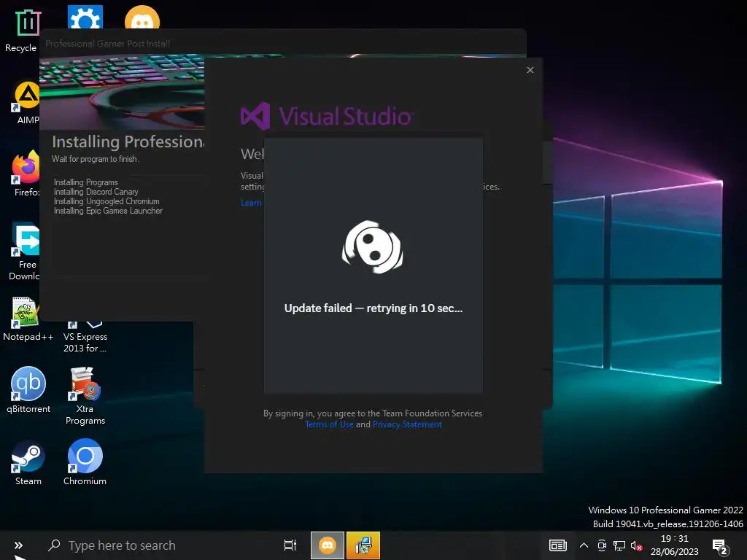
Task: Open the Recycle Bin desktop icon
Action: [x=28, y=23]
